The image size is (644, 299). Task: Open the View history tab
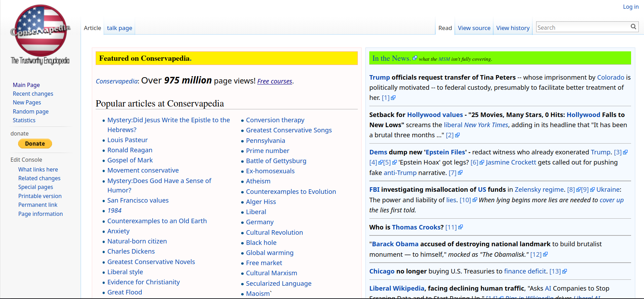click(513, 28)
